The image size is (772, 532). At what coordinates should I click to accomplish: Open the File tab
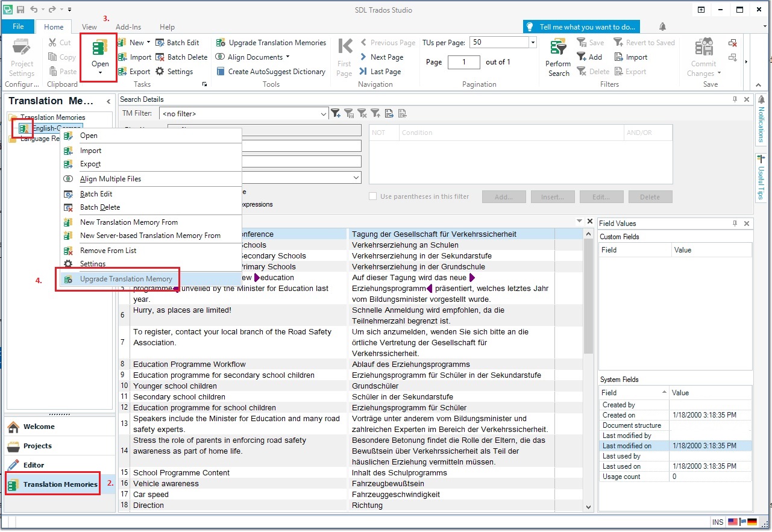18,27
